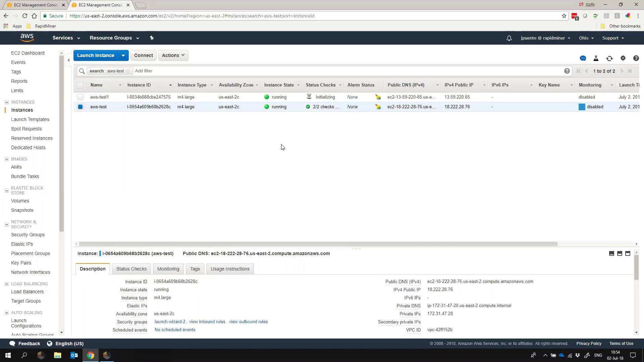
Task: Collapse the INSTANCES sidebar section
Action: [7, 102]
